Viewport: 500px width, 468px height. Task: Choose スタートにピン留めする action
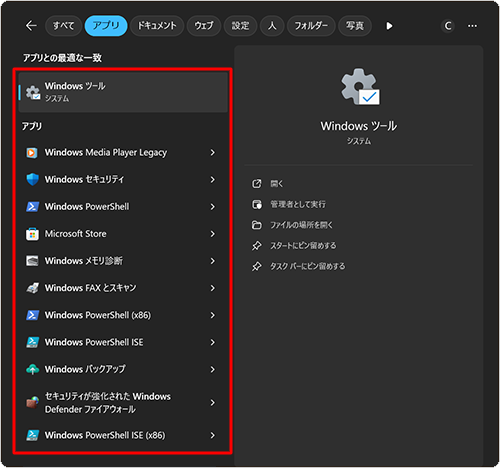click(x=303, y=246)
